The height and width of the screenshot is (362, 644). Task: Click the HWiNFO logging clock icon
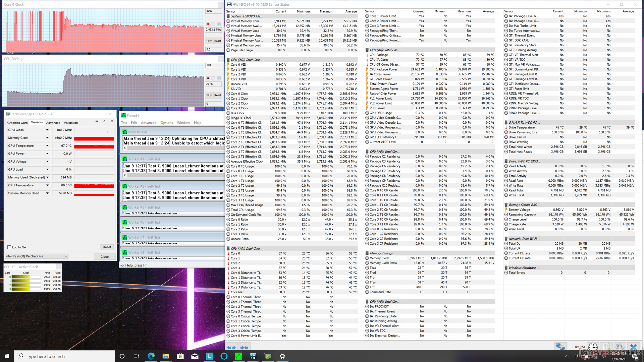point(593,347)
